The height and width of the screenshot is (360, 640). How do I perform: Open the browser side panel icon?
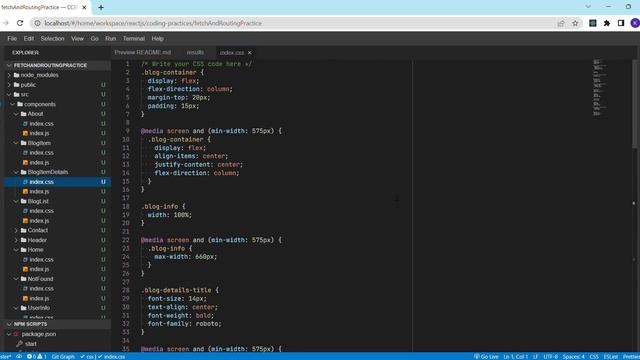coord(621,23)
